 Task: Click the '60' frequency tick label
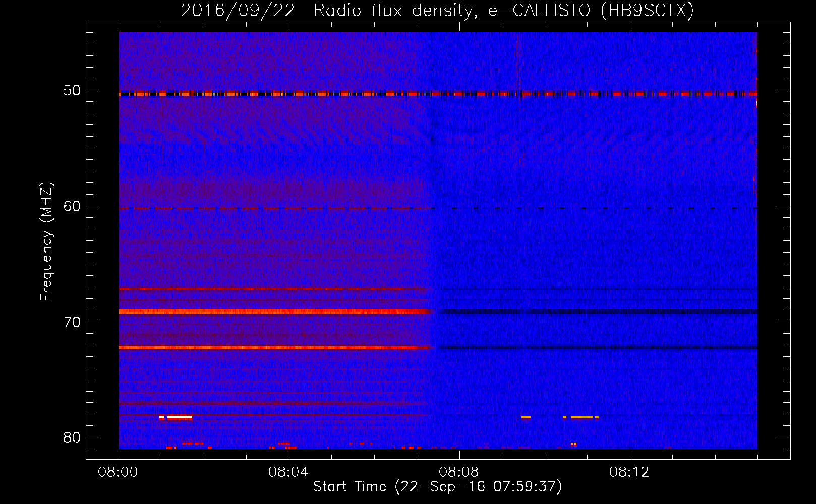coord(72,206)
